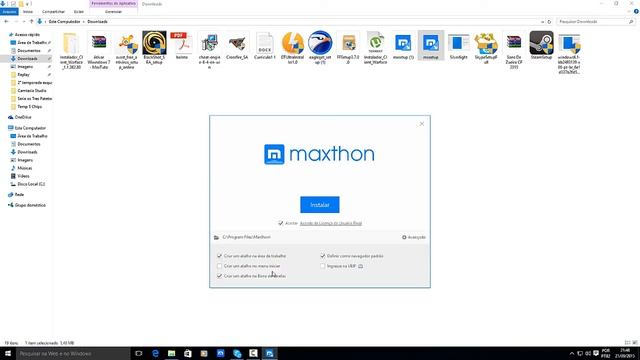640x360 pixels.
Task: Open Disco Local (C:) drive
Action: click(x=31, y=184)
